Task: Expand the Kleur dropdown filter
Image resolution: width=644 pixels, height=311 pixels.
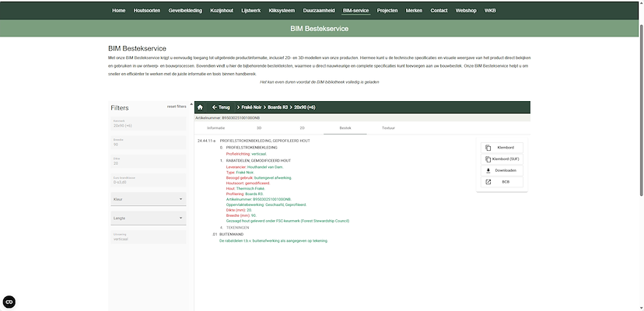Action: point(148,199)
